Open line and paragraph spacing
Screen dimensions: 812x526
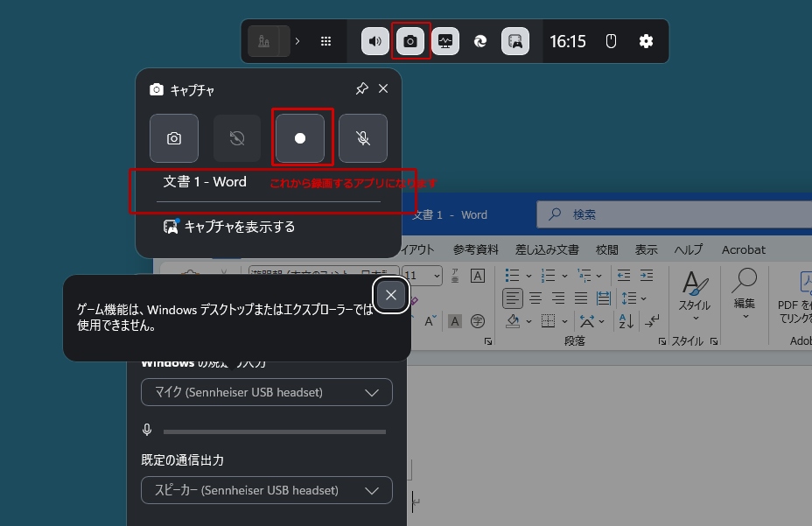point(633,298)
